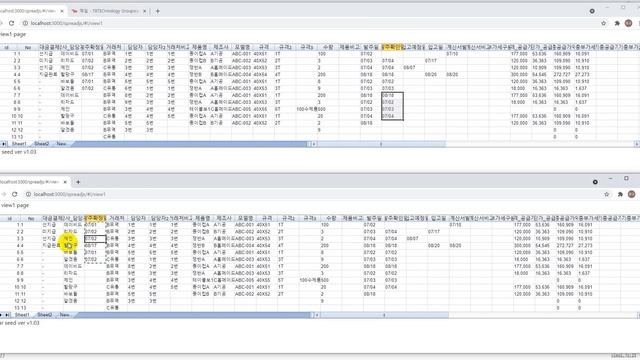The width and height of the screenshot is (640, 360).
Task: Close the localhost tab in lower window
Action: coord(65,182)
